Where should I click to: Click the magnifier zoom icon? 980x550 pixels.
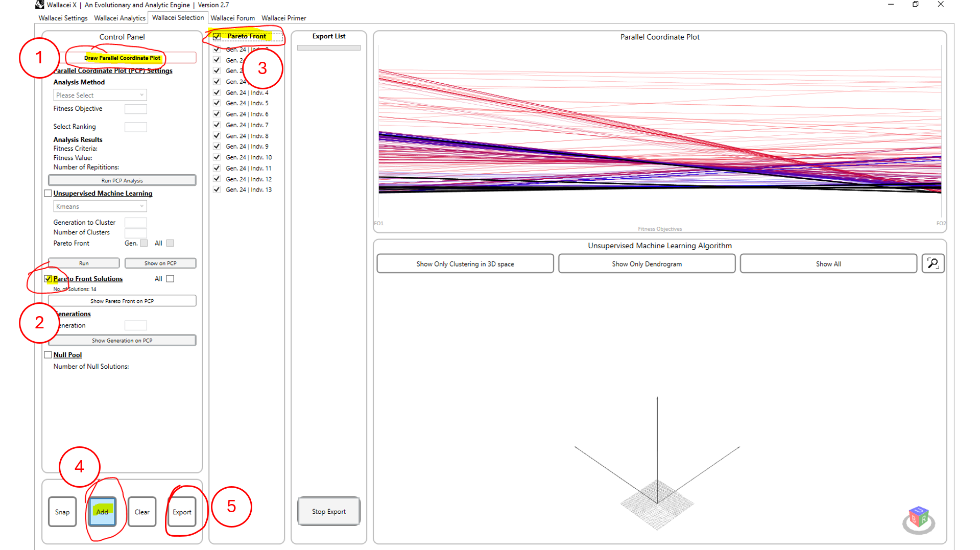point(933,264)
